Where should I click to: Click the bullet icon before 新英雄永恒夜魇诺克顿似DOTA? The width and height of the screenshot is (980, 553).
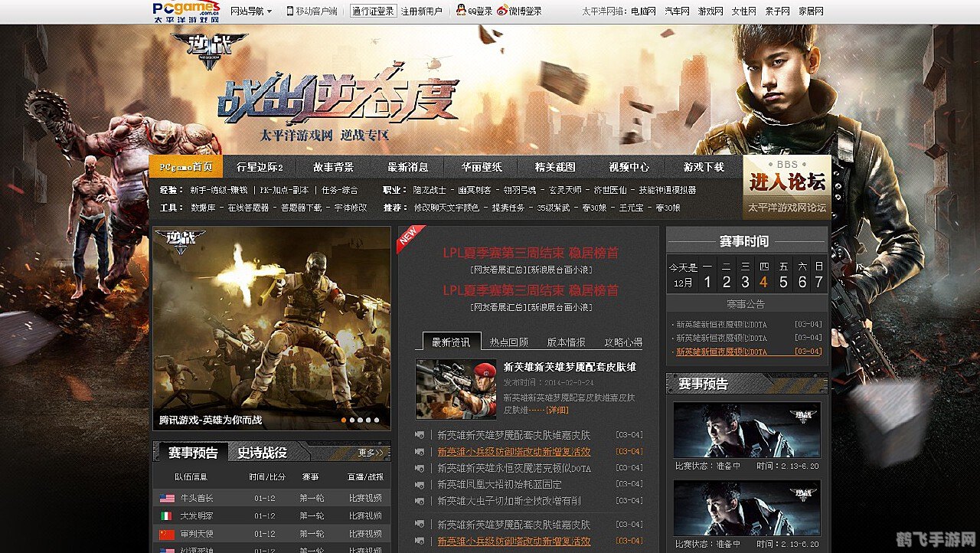pyautogui.click(x=420, y=468)
